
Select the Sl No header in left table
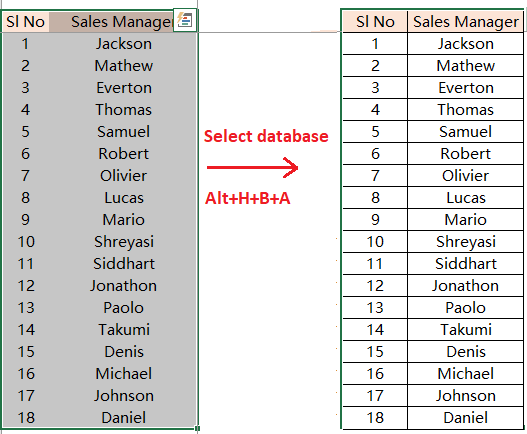click(x=26, y=22)
